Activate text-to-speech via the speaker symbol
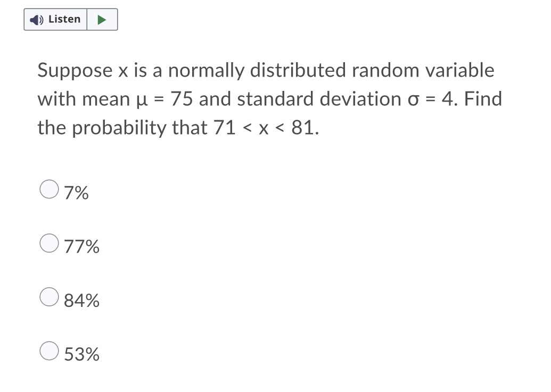This screenshot has height=392, width=551. (36, 19)
